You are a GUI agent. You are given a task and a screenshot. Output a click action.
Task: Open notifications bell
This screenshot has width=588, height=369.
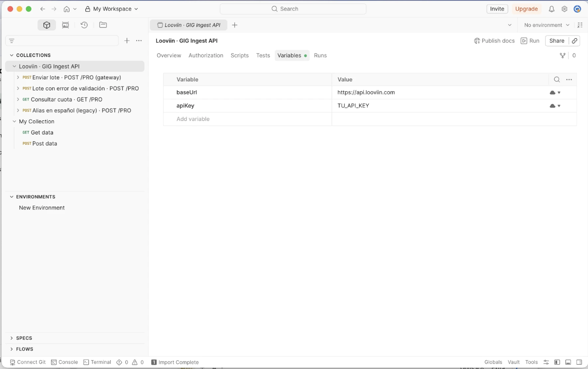[x=551, y=9]
